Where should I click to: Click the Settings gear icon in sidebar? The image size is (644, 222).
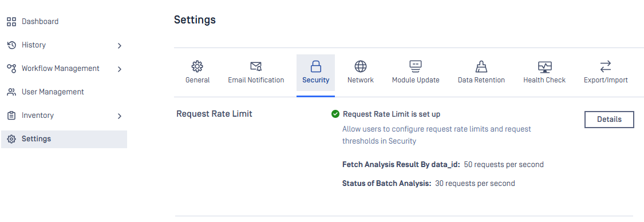point(11,139)
